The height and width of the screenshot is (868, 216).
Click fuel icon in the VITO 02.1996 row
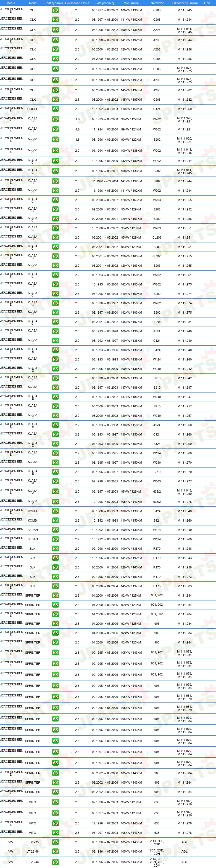(x=55, y=802)
